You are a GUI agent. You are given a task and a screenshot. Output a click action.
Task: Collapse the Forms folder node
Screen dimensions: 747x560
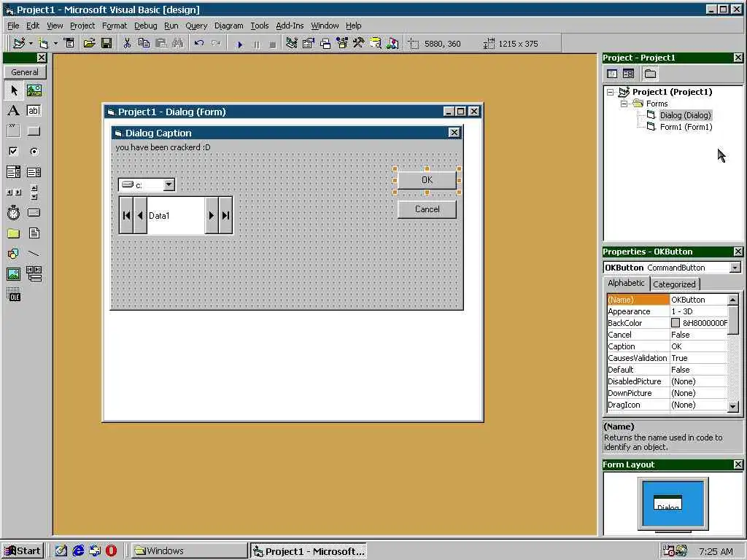pyautogui.click(x=624, y=104)
